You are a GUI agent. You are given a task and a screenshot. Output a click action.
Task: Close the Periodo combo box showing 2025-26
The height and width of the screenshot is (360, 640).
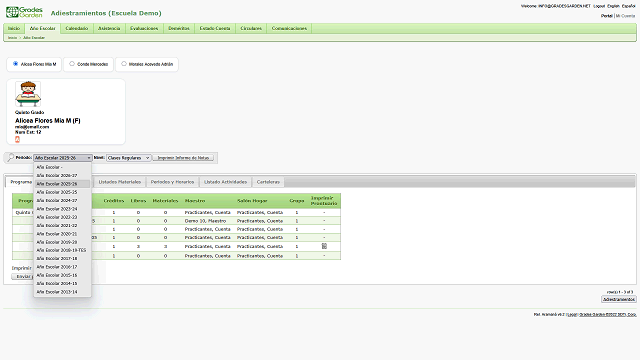coord(62,158)
